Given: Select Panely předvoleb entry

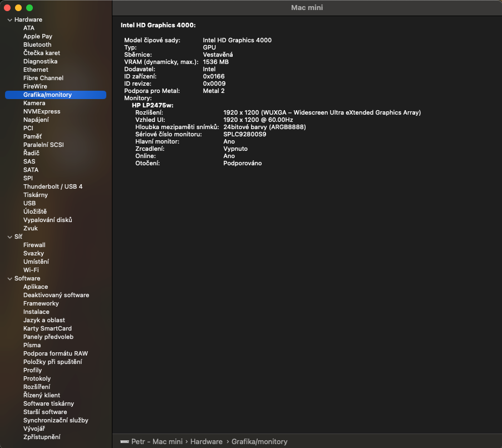Looking at the screenshot, I should 48,337.
